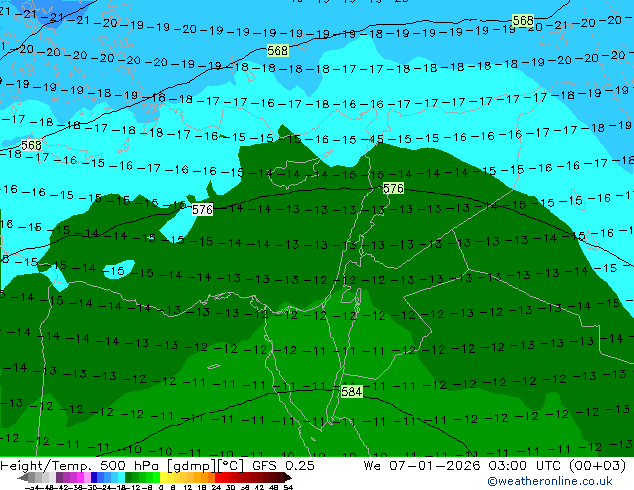The width and height of the screenshot is (634, 490).
Task: Click the 'GFS 0.25' model text
Action: 283,466
